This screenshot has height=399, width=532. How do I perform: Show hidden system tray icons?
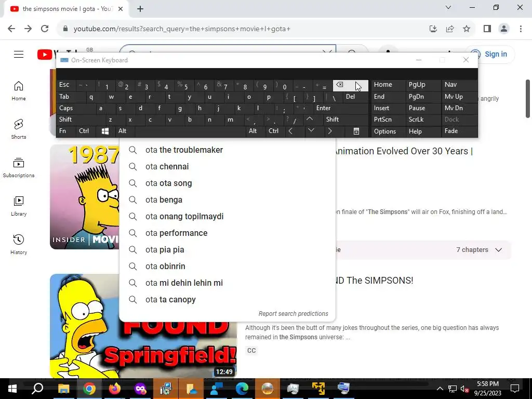pyautogui.click(x=440, y=389)
